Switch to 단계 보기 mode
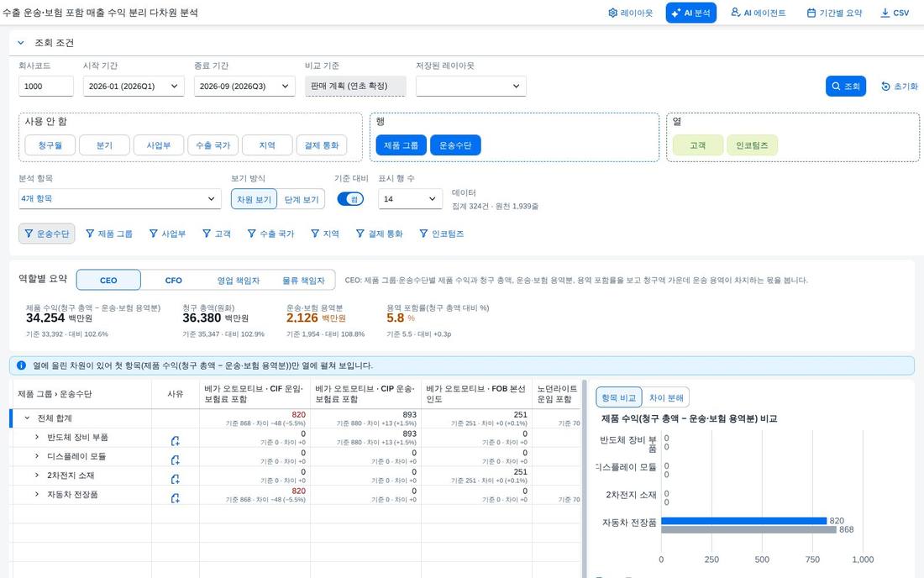The height and width of the screenshot is (578, 924). 301,199
